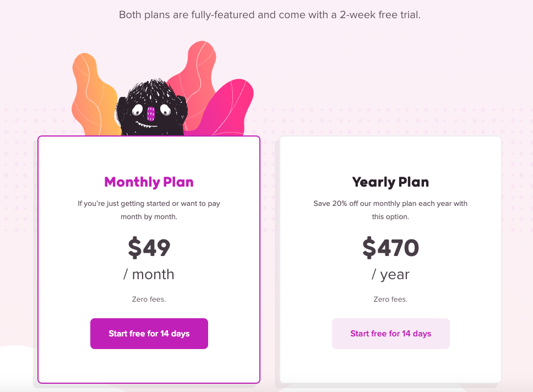Click 'Zero fees.' under Yearly Plan
The width and height of the screenshot is (533, 392).
390,299
